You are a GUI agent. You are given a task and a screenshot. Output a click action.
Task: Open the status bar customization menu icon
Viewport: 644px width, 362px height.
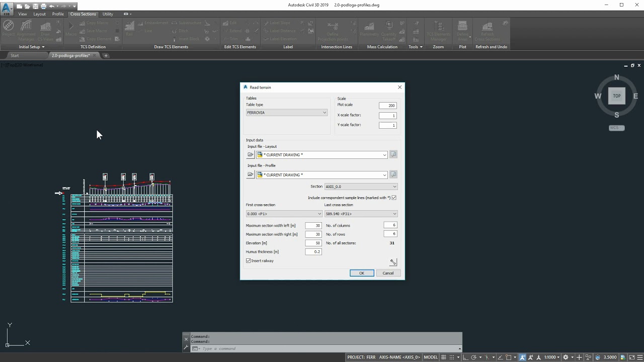click(x=640, y=357)
